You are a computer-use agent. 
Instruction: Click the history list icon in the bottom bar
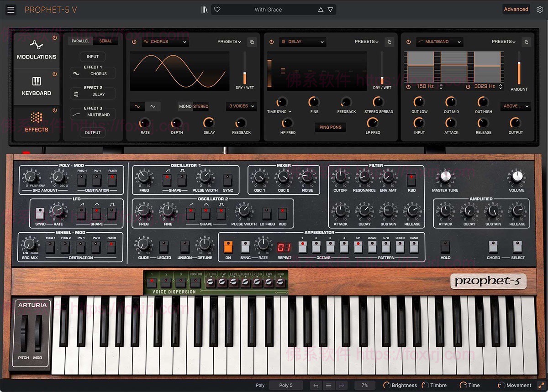[328, 385]
